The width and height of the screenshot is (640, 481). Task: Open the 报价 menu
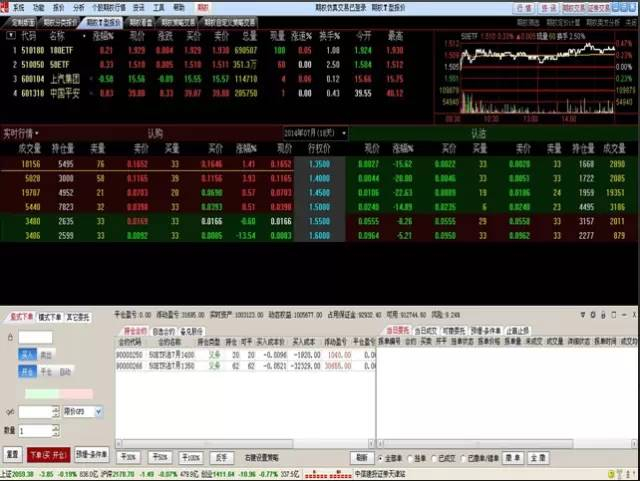pyautogui.click(x=58, y=7)
